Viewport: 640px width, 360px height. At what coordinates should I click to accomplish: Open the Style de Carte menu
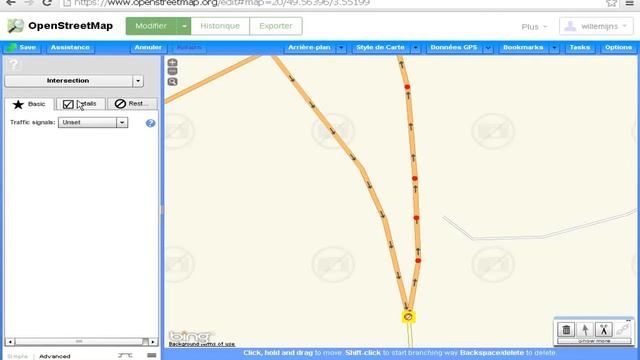pyautogui.click(x=380, y=47)
